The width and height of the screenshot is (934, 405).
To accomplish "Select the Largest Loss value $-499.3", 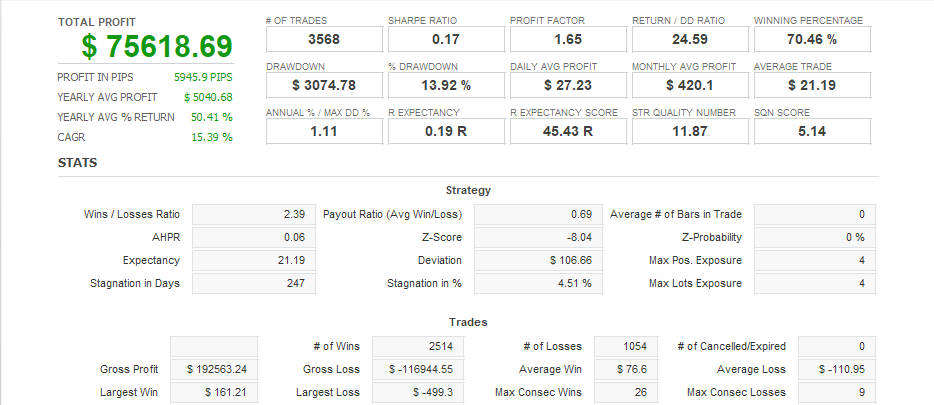I will (x=414, y=392).
